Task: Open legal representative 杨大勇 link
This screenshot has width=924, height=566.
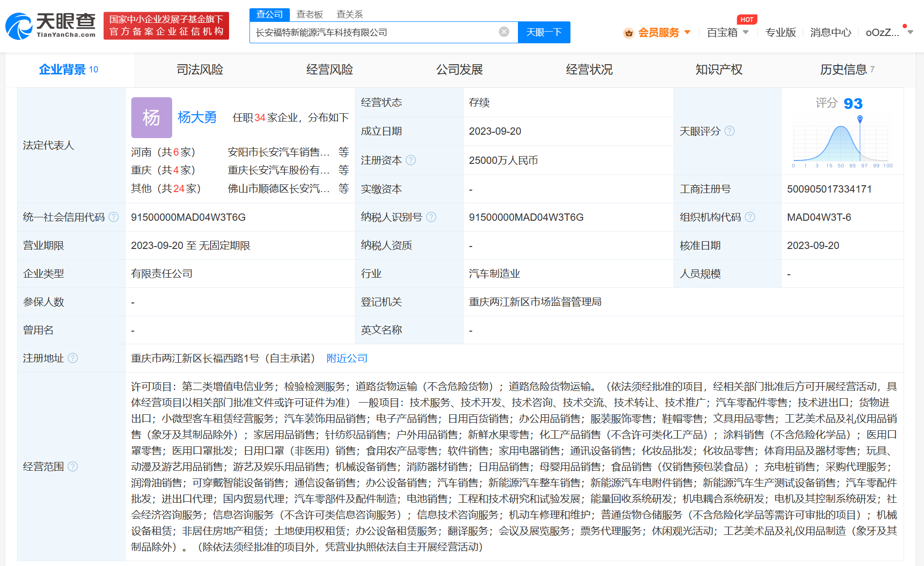Action: [x=197, y=117]
